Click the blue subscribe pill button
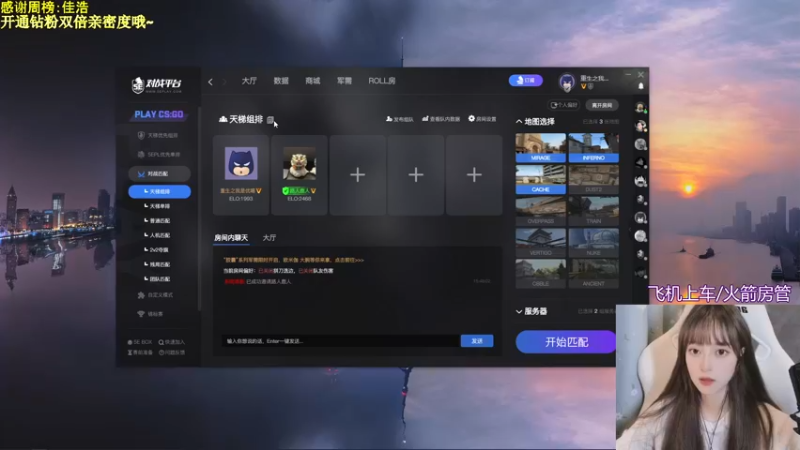800x450 pixels. (x=526, y=80)
